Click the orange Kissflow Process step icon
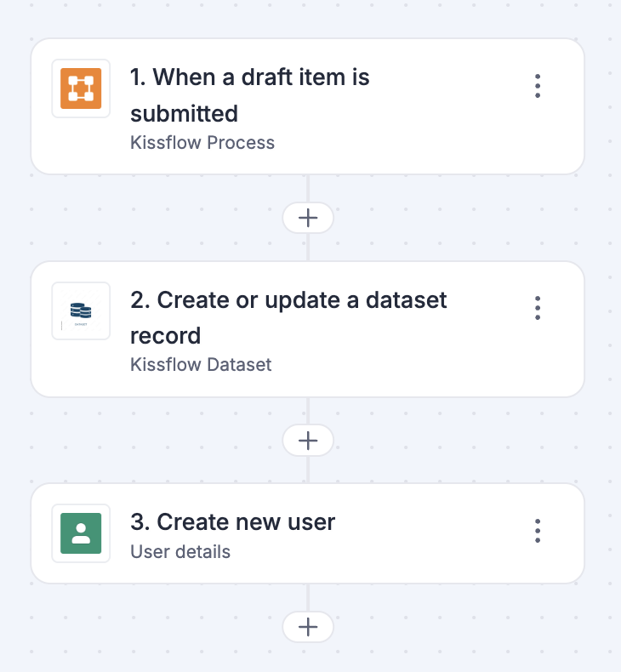Screen dimensions: 621x672 tap(81, 88)
